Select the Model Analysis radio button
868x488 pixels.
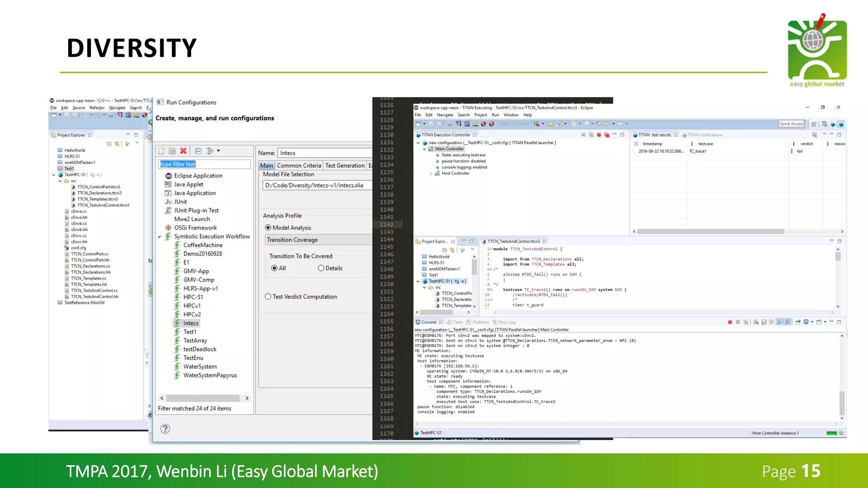click(x=268, y=228)
